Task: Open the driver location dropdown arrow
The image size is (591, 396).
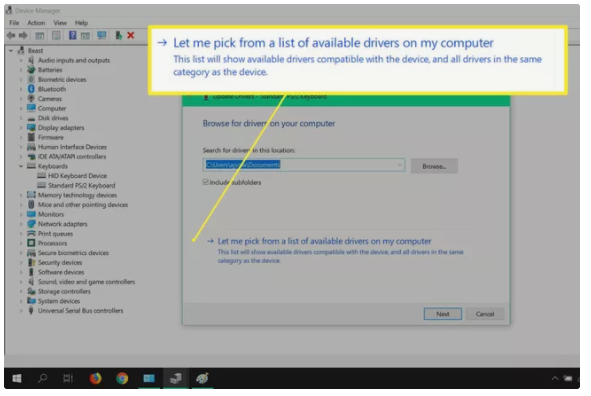Action: pos(400,165)
